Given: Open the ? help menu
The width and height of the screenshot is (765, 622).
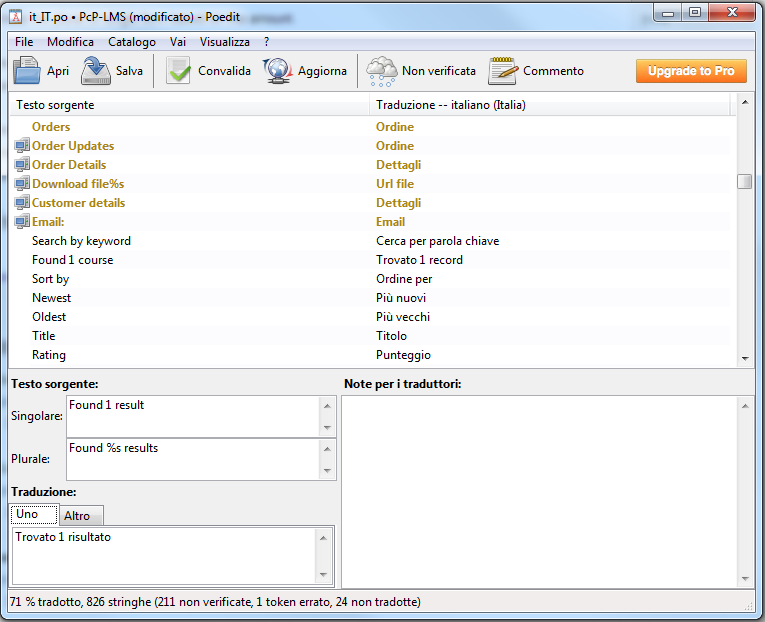Looking at the screenshot, I should (266, 42).
